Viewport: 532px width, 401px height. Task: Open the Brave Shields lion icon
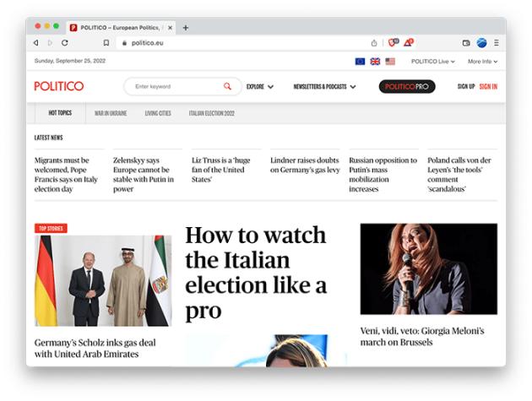pyautogui.click(x=394, y=42)
